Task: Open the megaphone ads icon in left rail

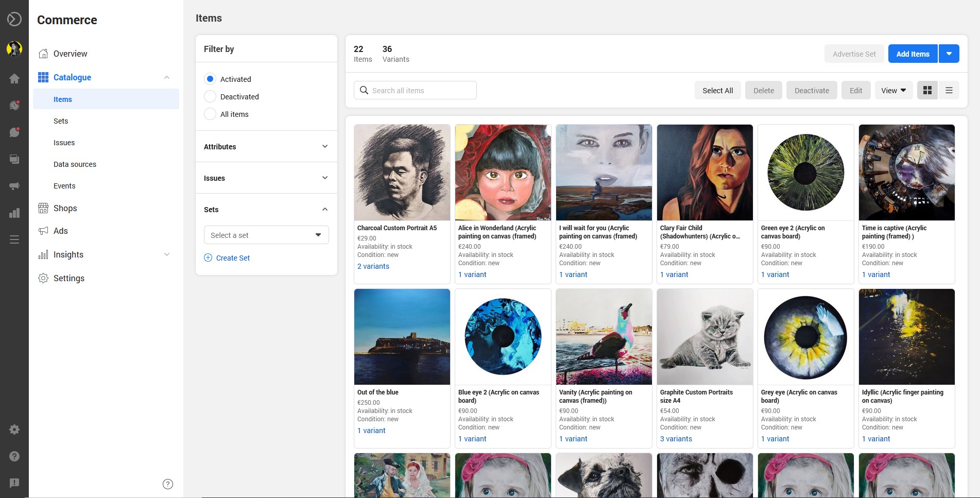Action: [14, 186]
